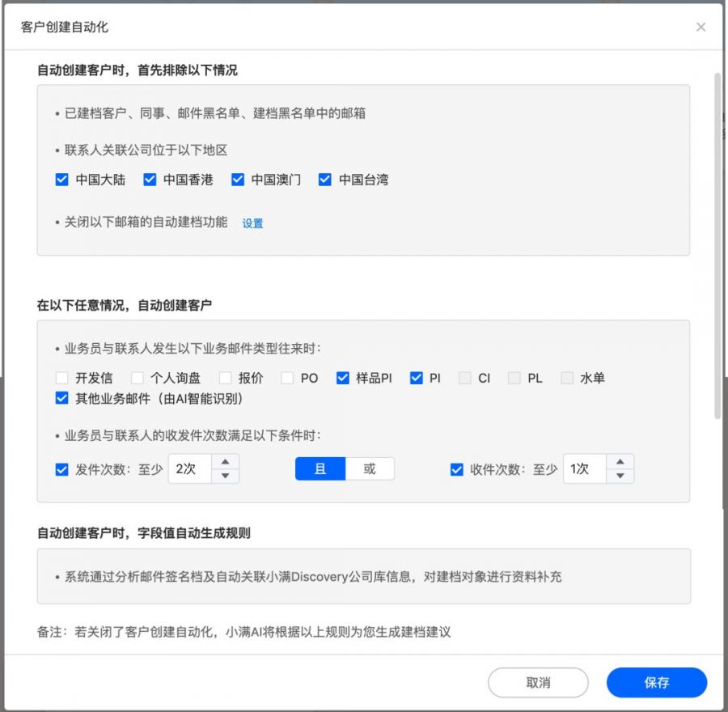Viewport: 728px width, 712px height.
Task: Increase 发件次数 with the up arrow
Action: click(225, 462)
